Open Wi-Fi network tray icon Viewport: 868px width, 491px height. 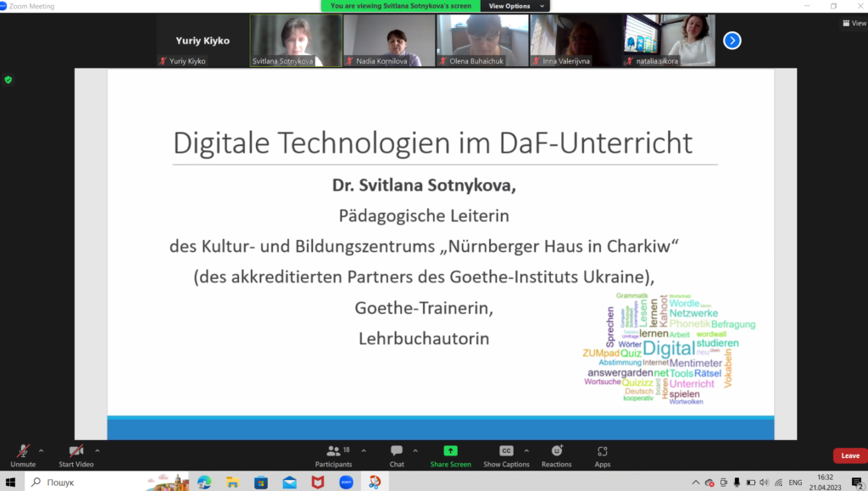[778, 483]
